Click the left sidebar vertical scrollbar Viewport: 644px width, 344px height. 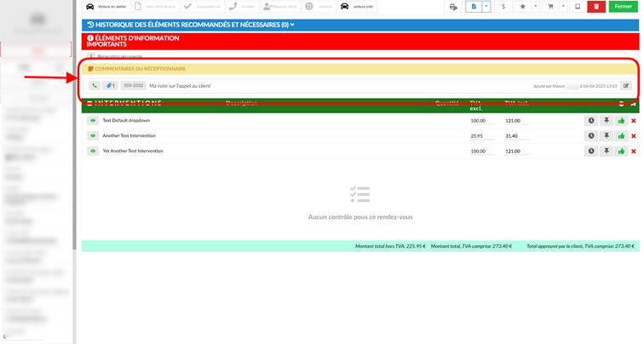74,125
